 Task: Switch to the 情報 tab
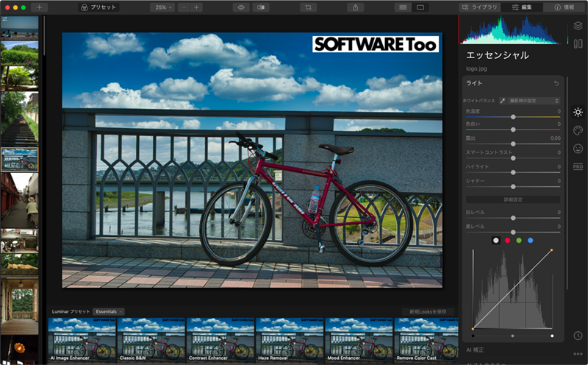pyautogui.click(x=564, y=7)
